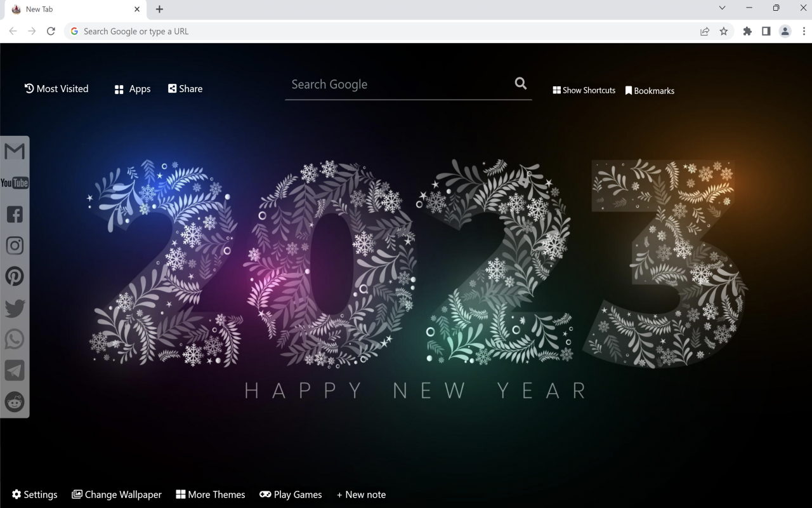Open the Bookmarks list

pyautogui.click(x=650, y=91)
